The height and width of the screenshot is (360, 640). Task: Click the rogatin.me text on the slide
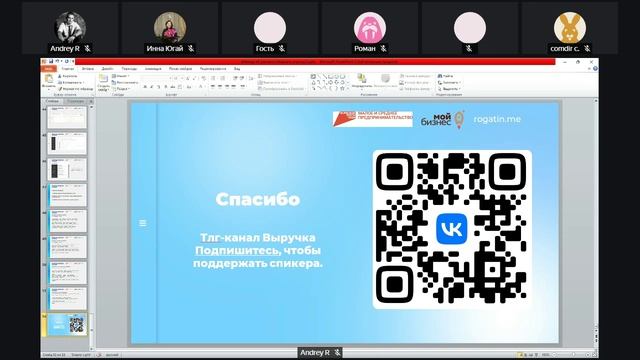(x=497, y=119)
